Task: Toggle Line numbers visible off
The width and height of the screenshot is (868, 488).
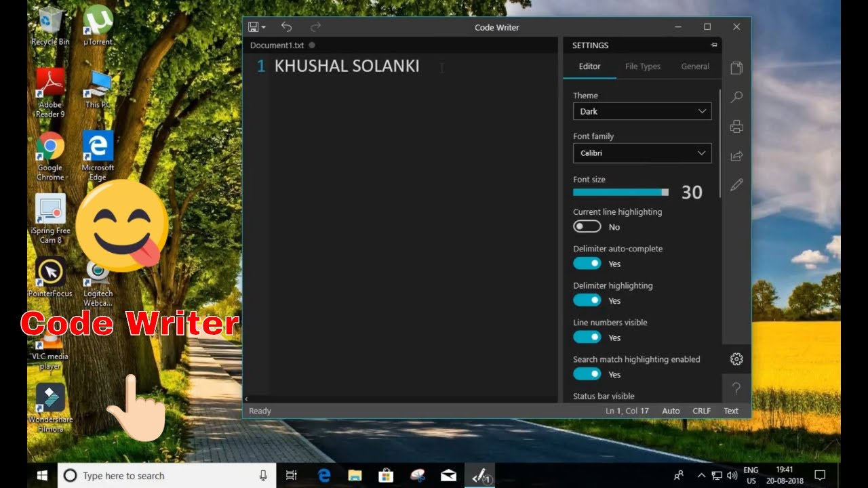Action: pos(587,337)
